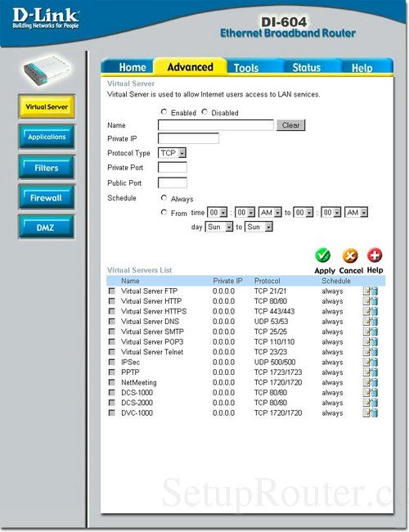Image resolution: width=409 pixels, height=532 pixels.
Task: Click the green Apply checkmark icon
Action: point(322,255)
